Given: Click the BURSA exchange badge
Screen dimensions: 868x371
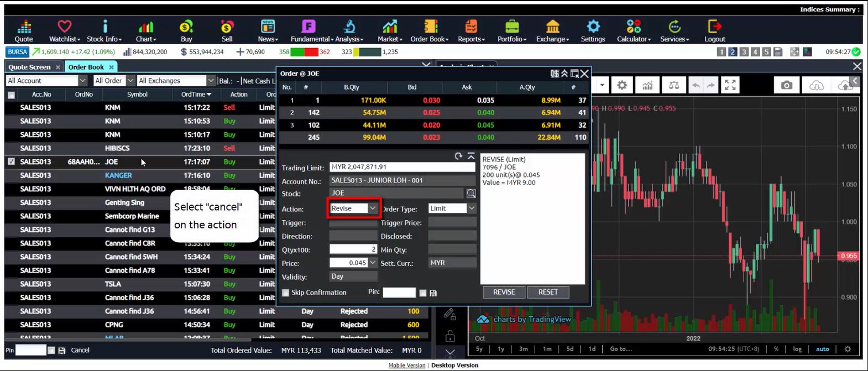Looking at the screenshot, I should 17,52.
